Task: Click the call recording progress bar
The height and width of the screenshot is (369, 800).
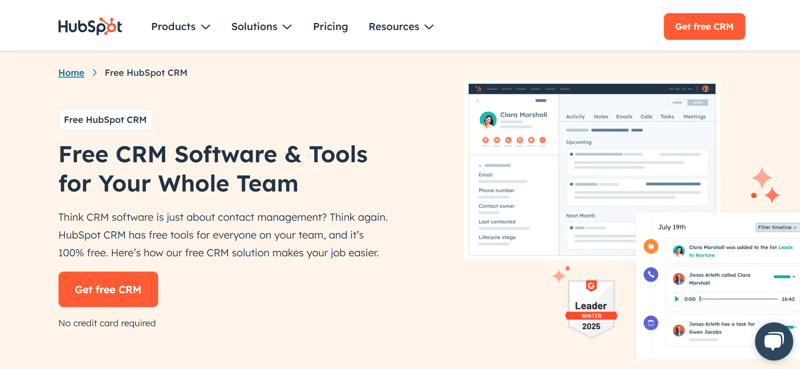Action: pyautogui.click(x=739, y=299)
